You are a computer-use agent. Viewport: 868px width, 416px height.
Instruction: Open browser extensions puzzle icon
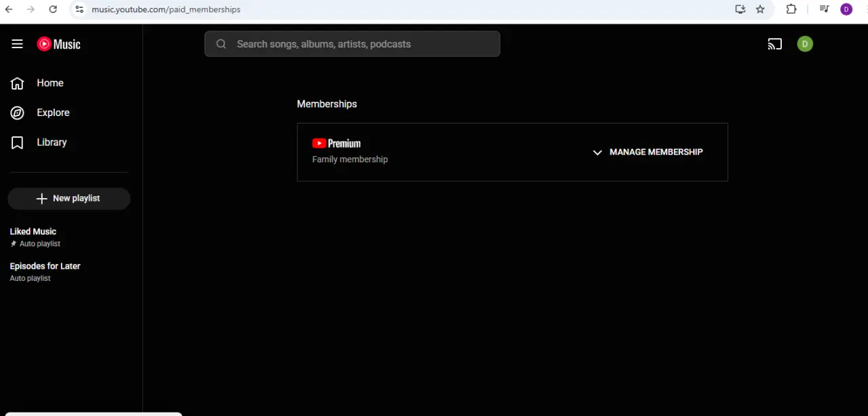(791, 10)
